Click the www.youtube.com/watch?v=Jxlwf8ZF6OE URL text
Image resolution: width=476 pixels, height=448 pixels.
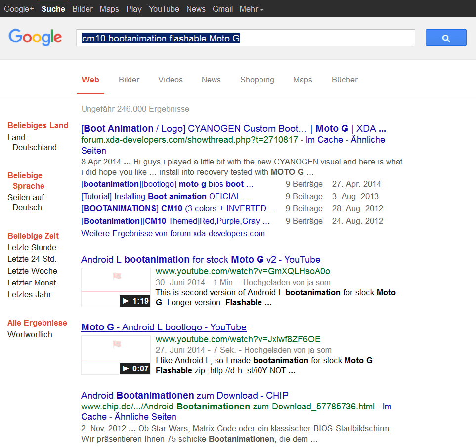click(238, 339)
